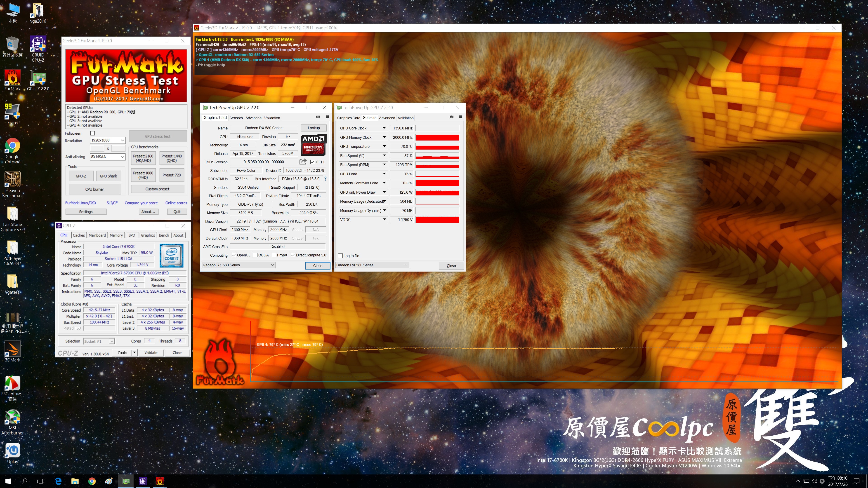Click the GPU Memory Clock sensor graph bar
Screen dimensions: 868x488
point(437,137)
